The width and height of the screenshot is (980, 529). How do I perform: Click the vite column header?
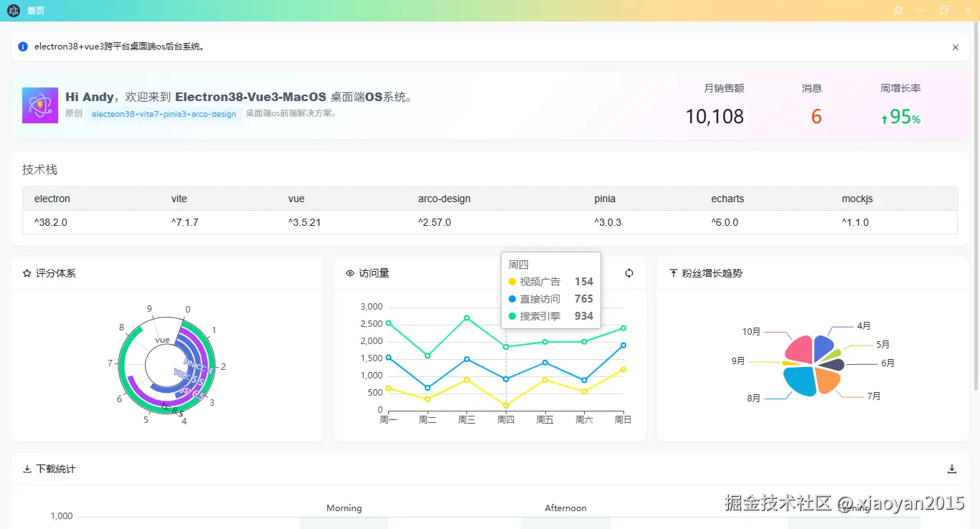179,199
